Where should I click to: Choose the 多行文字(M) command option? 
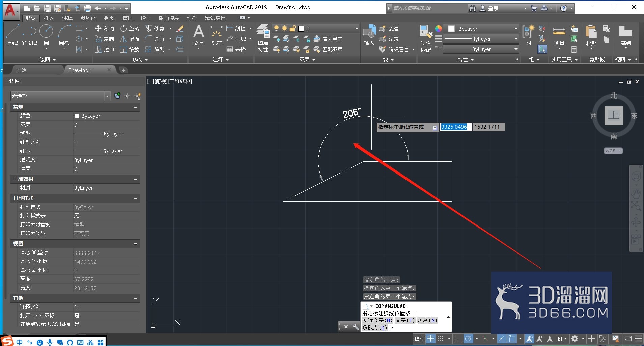377,320
